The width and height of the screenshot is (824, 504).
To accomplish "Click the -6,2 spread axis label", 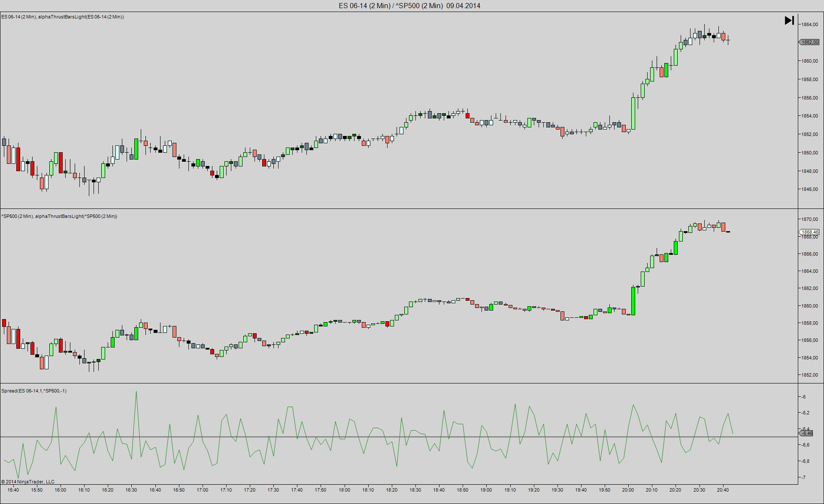I will click(x=805, y=413).
